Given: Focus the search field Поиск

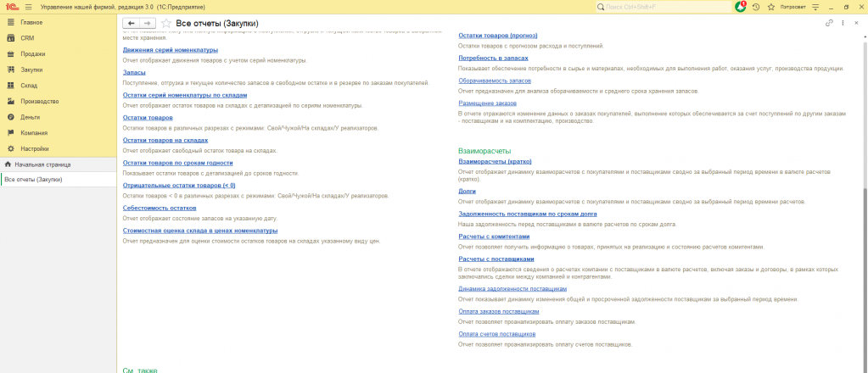Looking at the screenshot, I should pyautogui.click(x=664, y=7).
